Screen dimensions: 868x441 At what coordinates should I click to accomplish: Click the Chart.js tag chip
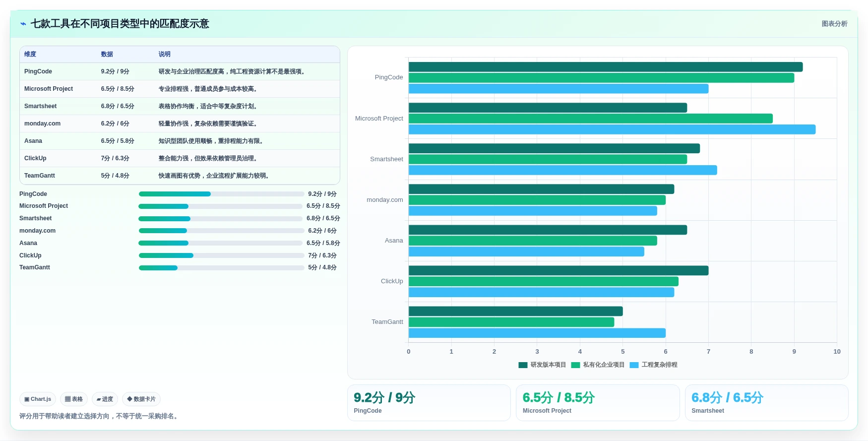pyautogui.click(x=38, y=399)
